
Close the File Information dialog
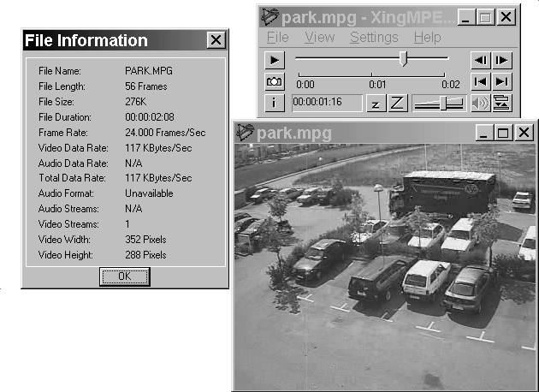point(216,40)
